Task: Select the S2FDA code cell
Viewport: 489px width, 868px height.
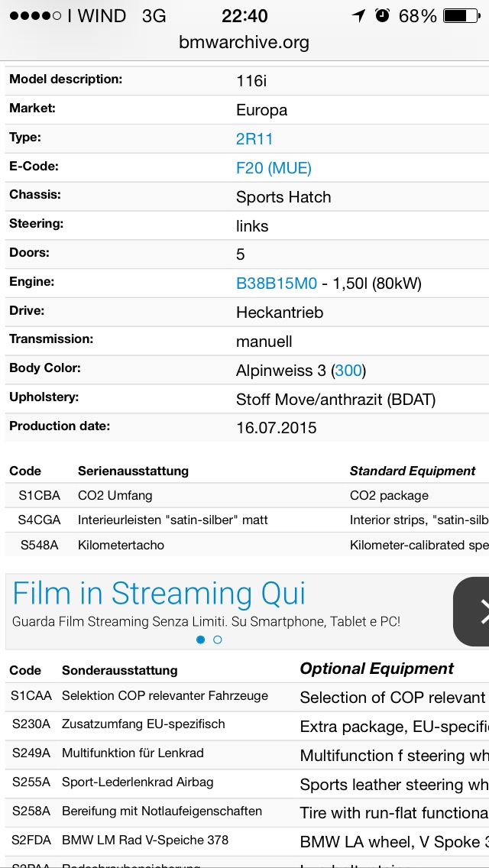Action: [31, 840]
